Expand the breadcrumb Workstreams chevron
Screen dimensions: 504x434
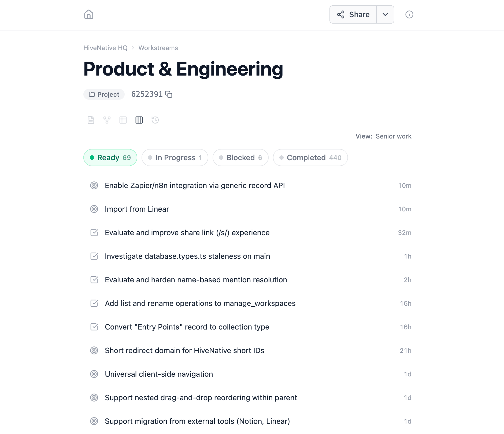coord(133,48)
